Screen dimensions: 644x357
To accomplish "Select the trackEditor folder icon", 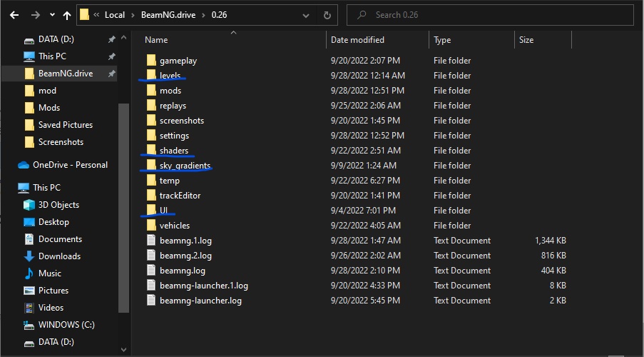I will pos(151,196).
